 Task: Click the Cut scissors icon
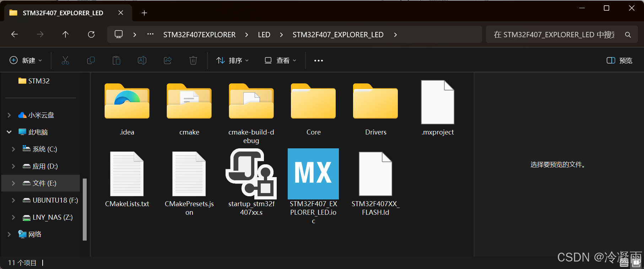pyautogui.click(x=65, y=60)
